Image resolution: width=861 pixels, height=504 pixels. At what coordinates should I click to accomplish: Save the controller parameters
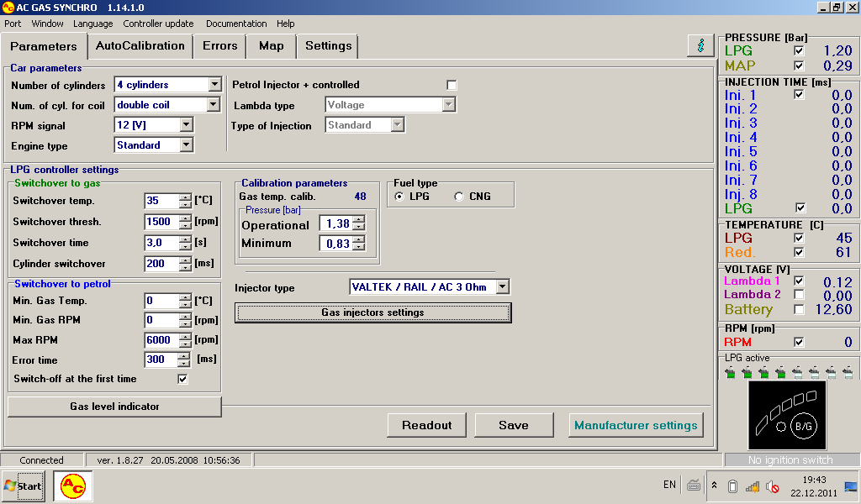tap(514, 425)
